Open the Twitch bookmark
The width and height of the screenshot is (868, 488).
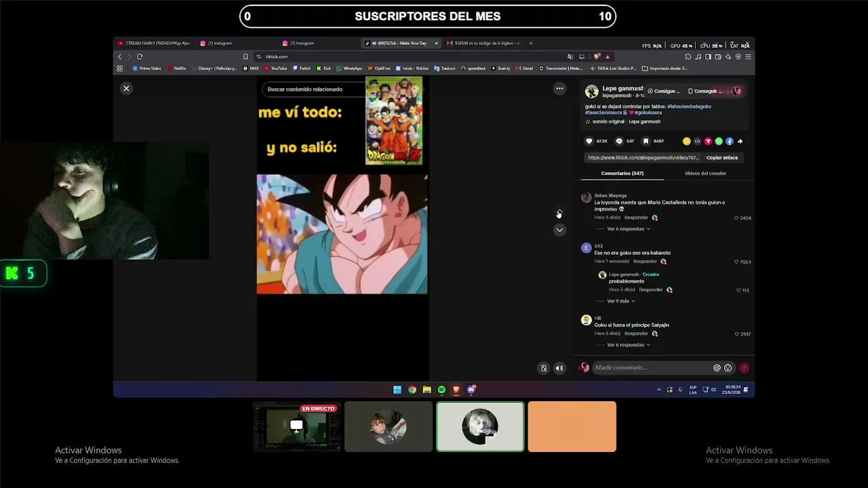pyautogui.click(x=302, y=68)
